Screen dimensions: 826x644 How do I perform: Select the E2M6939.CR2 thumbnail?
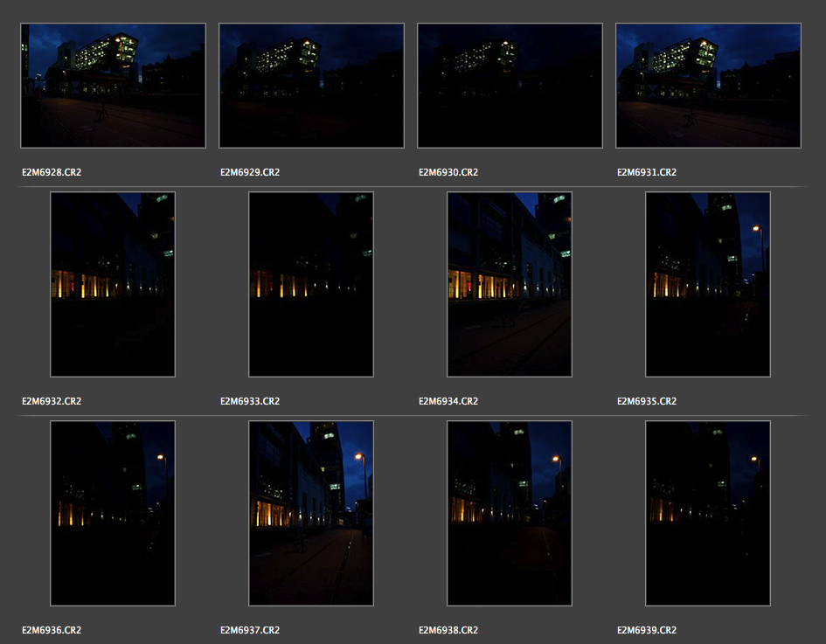point(708,513)
